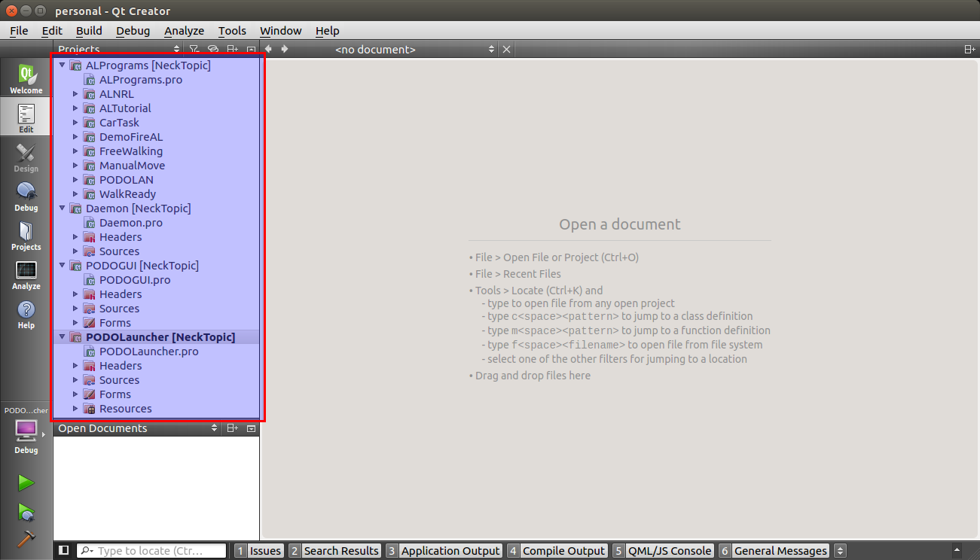Open the Projects view selector combo

pyautogui.click(x=117, y=50)
